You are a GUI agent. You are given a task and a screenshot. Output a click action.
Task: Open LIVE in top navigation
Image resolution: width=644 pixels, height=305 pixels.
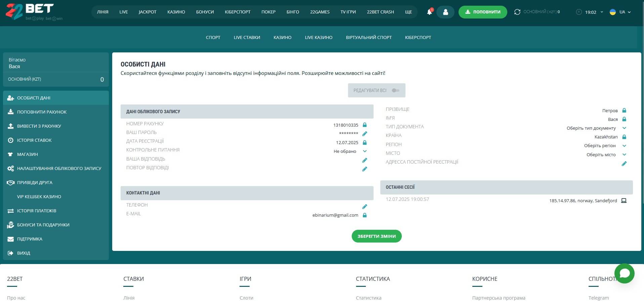coord(124,12)
